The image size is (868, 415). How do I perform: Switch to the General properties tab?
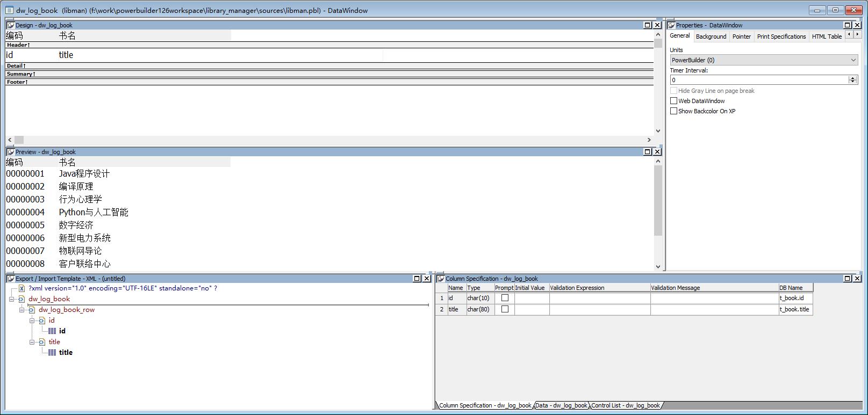[679, 36]
